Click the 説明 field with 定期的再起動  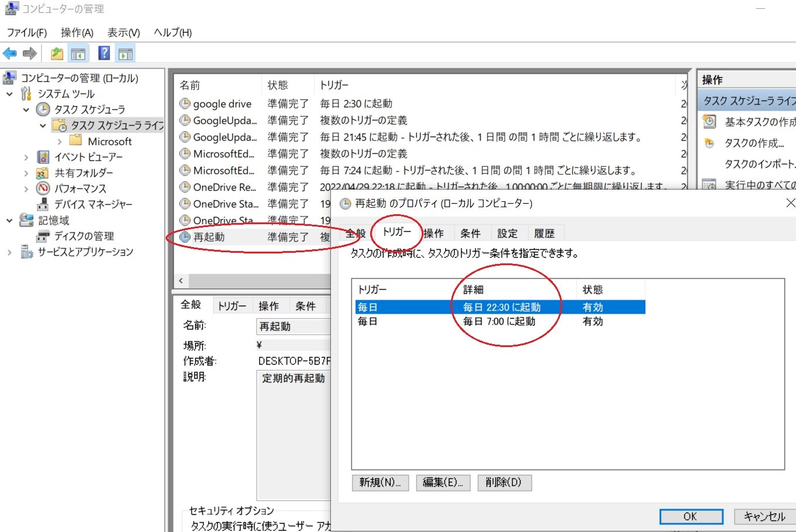(293, 435)
